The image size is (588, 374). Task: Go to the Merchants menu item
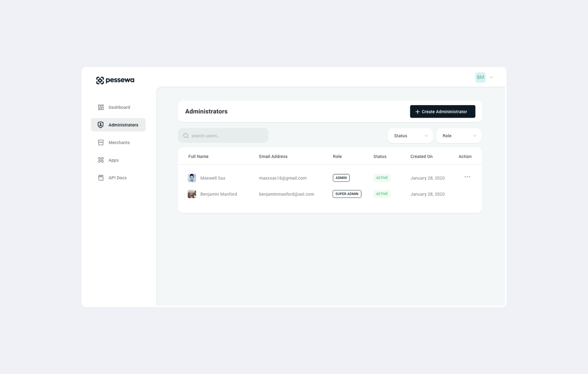[x=119, y=142]
